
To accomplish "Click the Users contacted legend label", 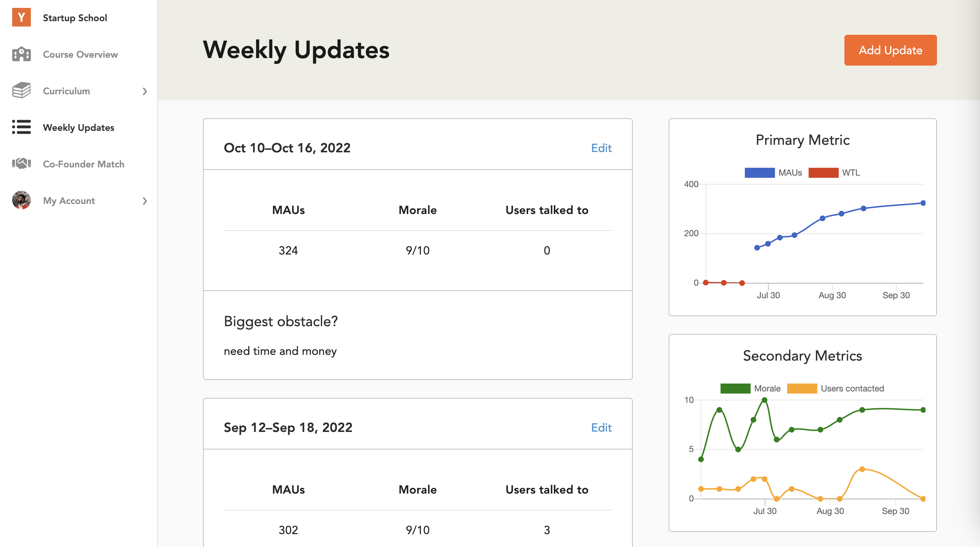I will pyautogui.click(x=852, y=389).
